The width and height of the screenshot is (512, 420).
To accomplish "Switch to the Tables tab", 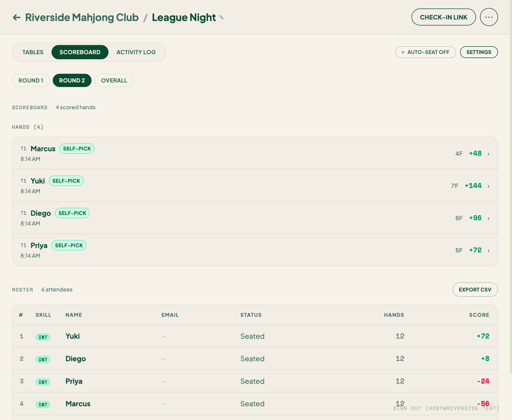I will (x=33, y=52).
